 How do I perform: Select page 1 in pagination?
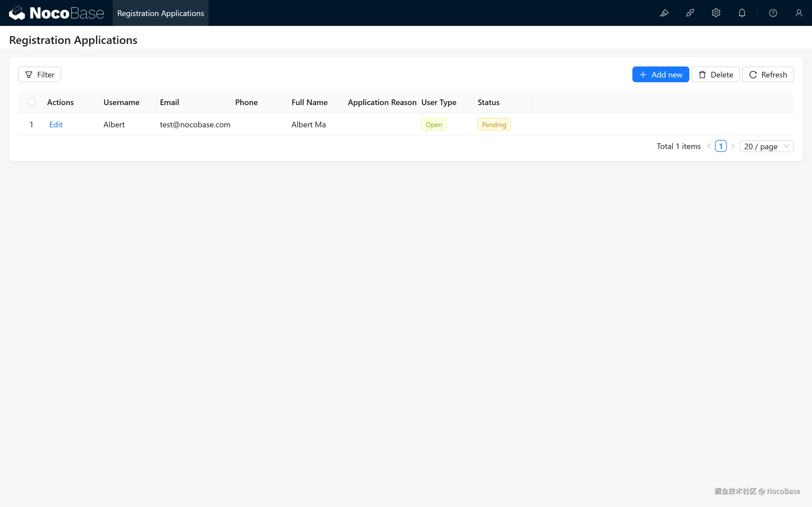tap(721, 146)
